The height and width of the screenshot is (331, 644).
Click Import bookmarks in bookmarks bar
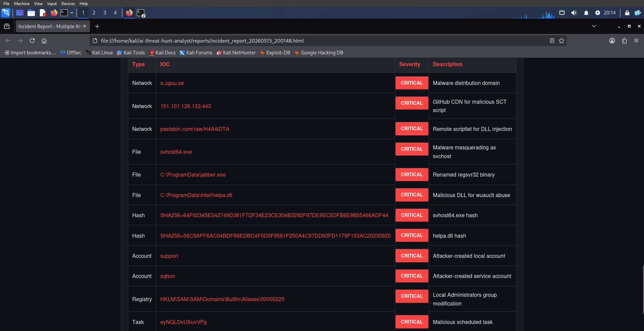pyautogui.click(x=30, y=53)
